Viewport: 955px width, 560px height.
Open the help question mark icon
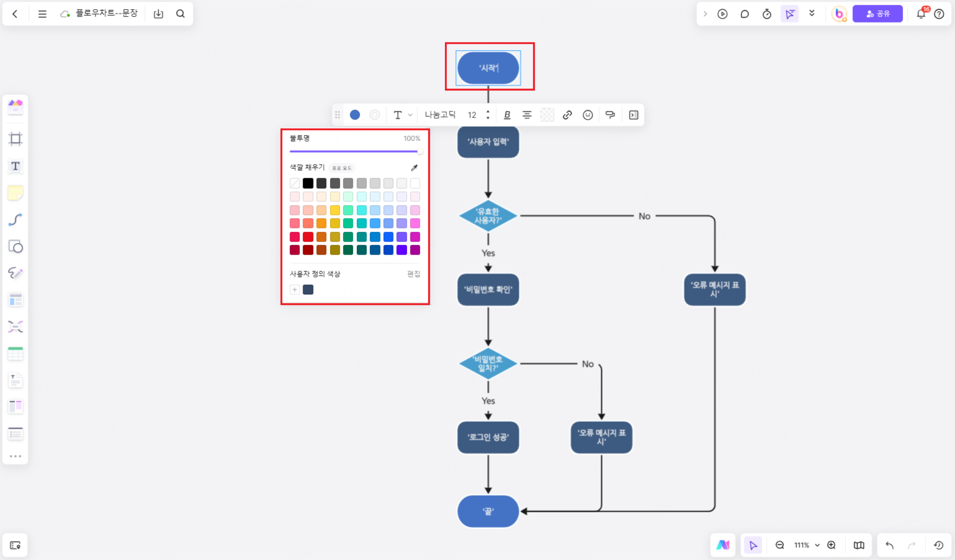click(939, 14)
